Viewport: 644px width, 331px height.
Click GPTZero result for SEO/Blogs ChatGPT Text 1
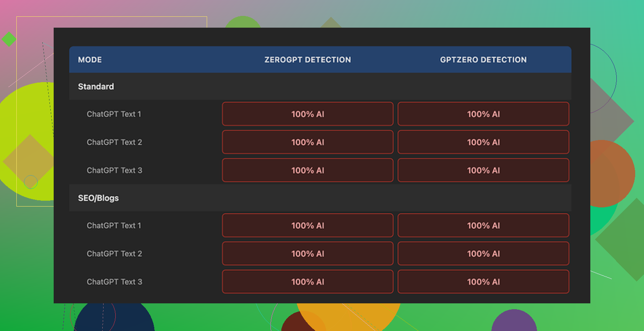coord(483,225)
